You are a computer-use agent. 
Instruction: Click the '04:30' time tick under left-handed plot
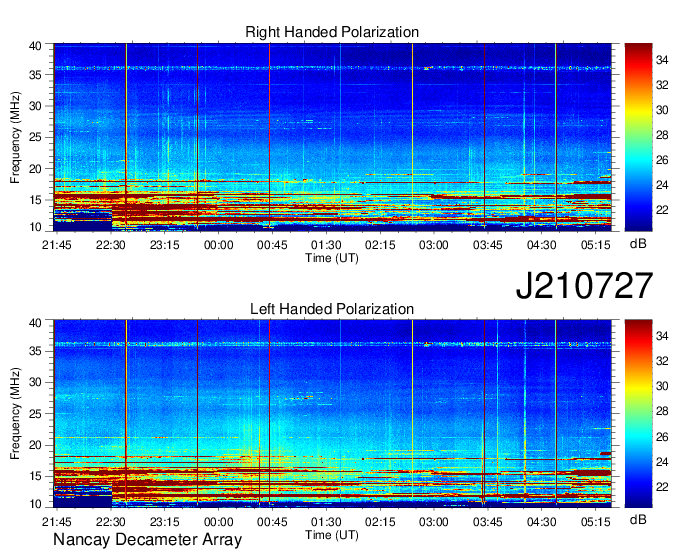tap(542, 522)
